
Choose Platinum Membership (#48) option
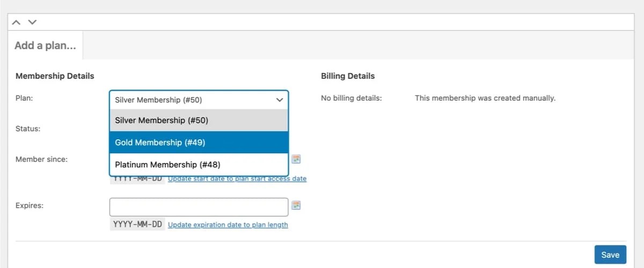pyautogui.click(x=199, y=165)
